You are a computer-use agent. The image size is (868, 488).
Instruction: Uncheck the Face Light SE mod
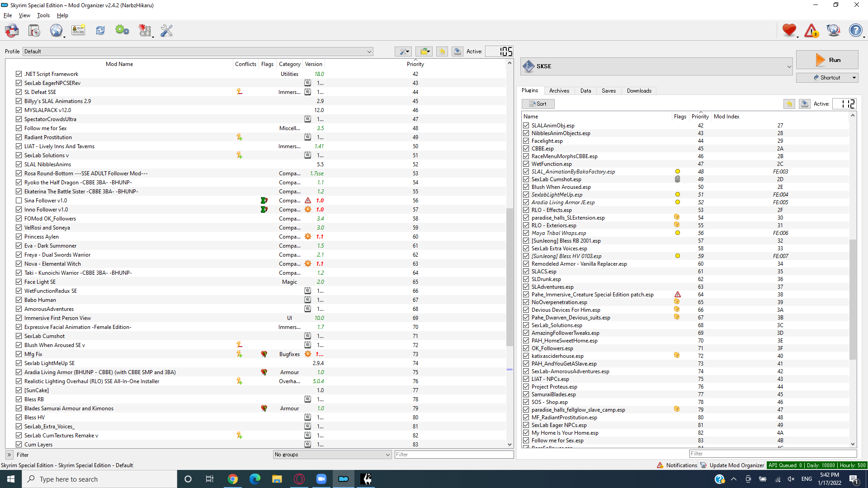tap(19, 282)
